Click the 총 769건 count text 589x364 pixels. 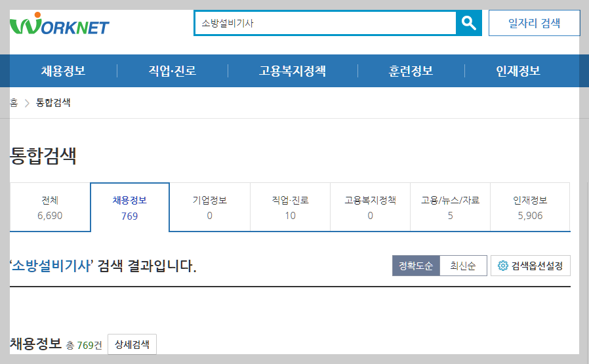(84, 345)
